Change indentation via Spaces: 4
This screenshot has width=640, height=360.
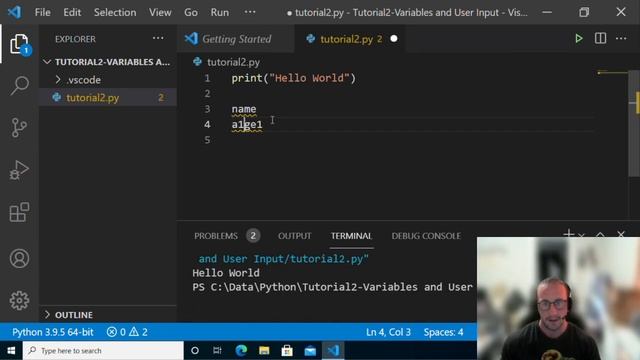coord(443,332)
